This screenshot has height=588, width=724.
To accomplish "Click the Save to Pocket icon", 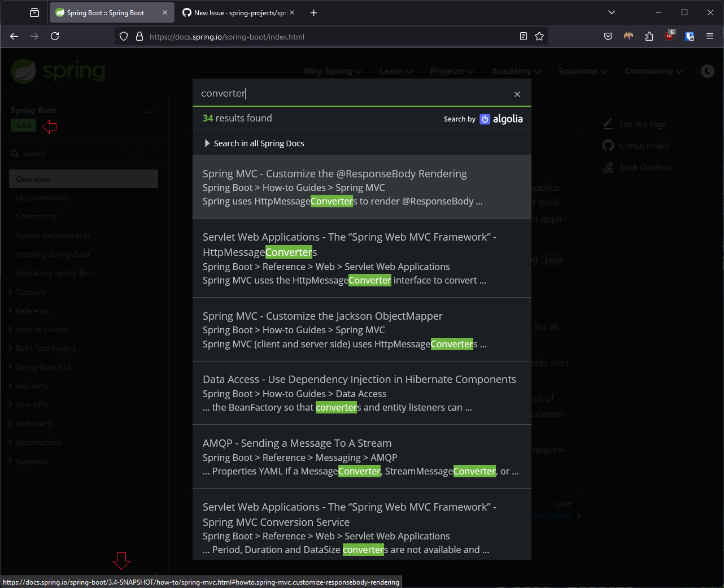I will point(608,37).
